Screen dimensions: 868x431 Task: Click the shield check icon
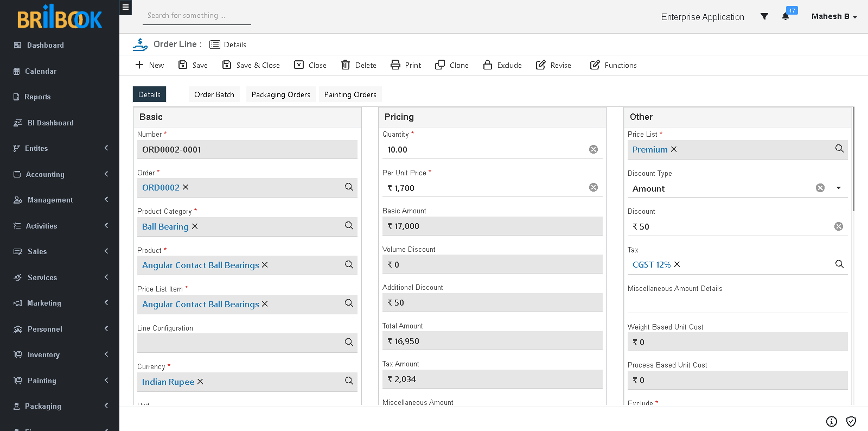pyautogui.click(x=851, y=421)
